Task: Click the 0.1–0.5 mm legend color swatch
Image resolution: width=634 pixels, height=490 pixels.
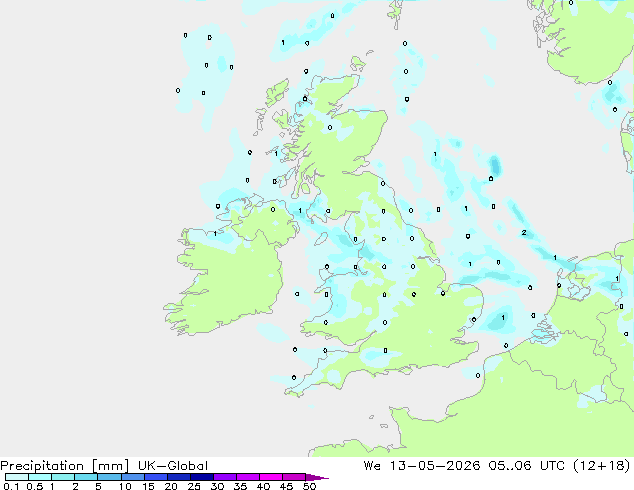Action: pyautogui.click(x=17, y=477)
